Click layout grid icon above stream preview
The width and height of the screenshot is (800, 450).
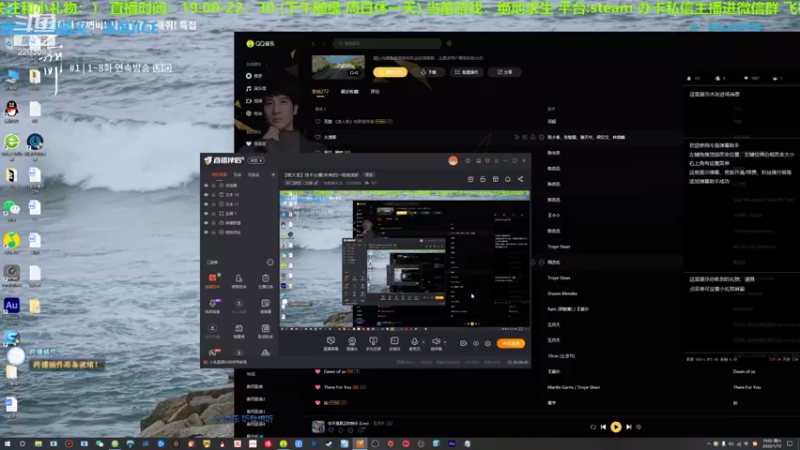point(495,179)
